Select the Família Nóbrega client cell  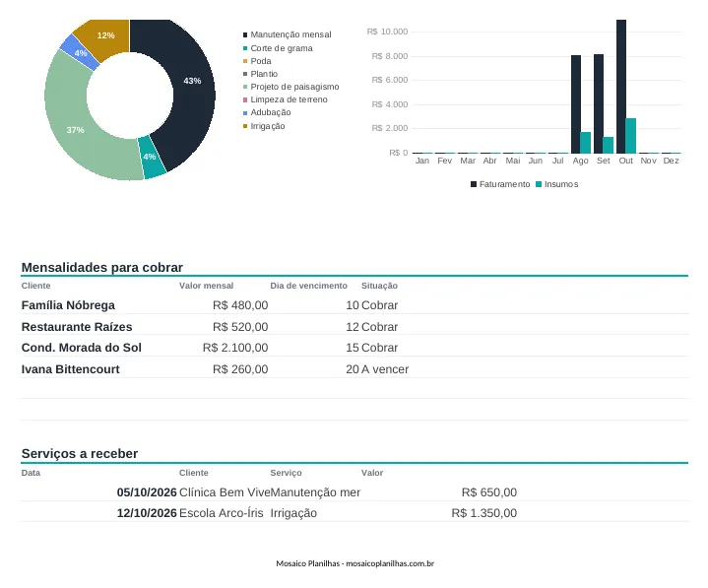click(x=68, y=305)
